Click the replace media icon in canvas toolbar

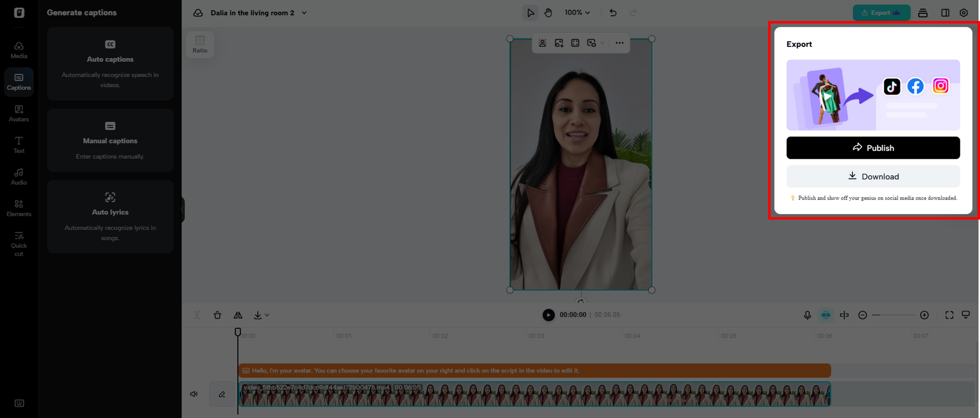pos(591,43)
